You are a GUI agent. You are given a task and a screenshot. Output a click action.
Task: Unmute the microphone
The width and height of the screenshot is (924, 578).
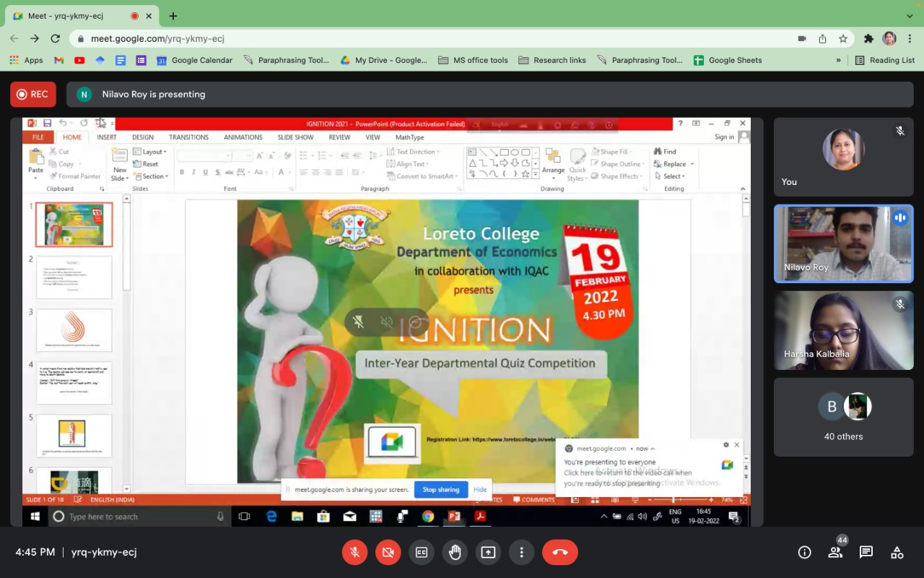(x=354, y=552)
